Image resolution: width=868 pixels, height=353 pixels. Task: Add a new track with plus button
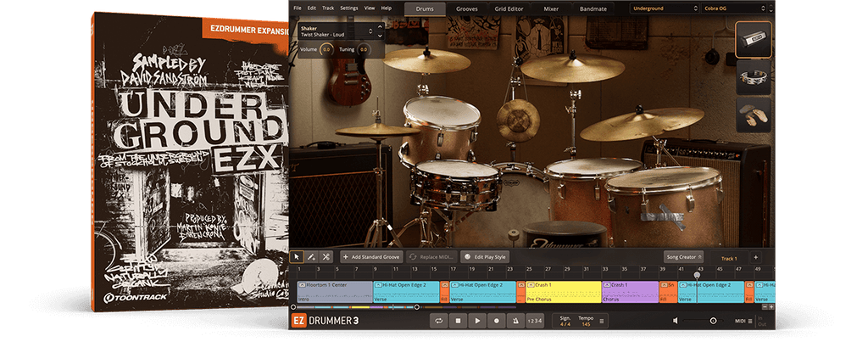click(x=755, y=258)
